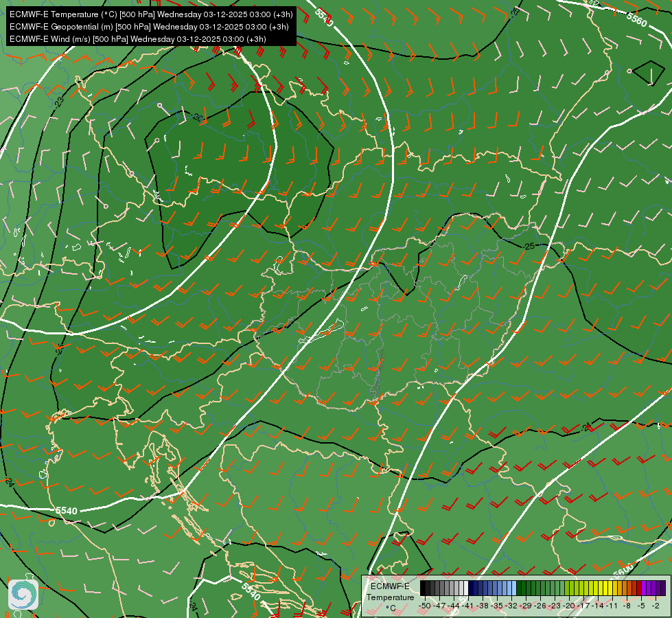Click the legend title 'ECMWF-E Temperature °C'
This screenshot has width=672, height=618.
[x=390, y=597]
